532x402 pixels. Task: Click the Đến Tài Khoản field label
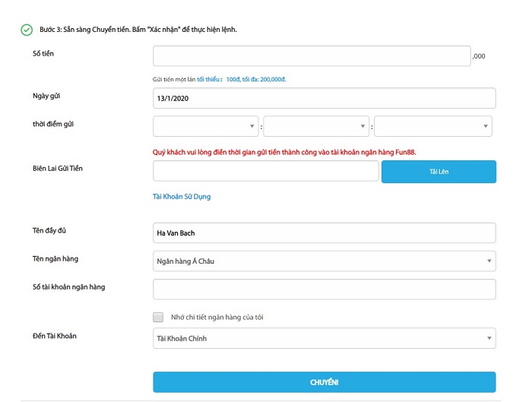pos(54,336)
